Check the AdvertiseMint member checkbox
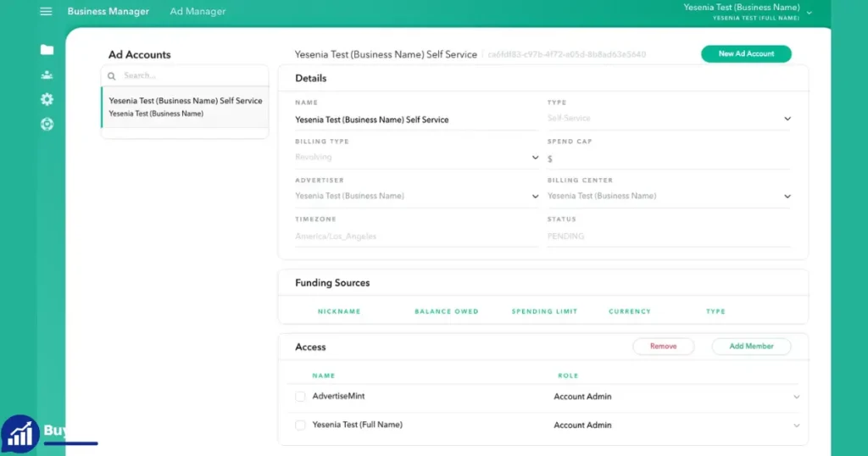Screen dimensions: 868x456 [x=300, y=396]
